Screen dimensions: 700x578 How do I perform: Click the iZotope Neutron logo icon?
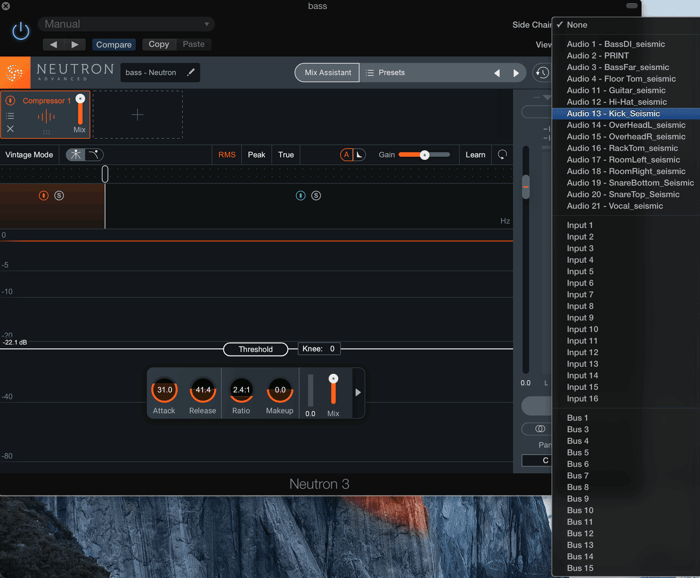pos(15,72)
